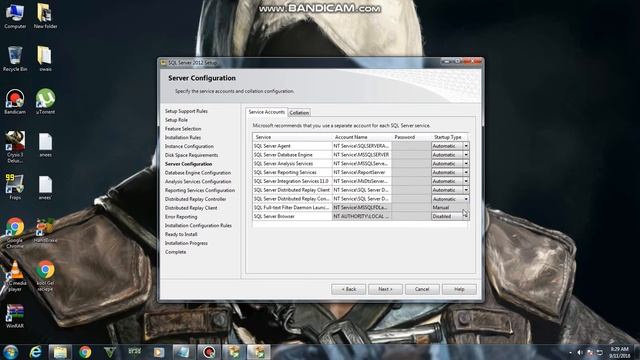
Task: Open Integration Services 11.0 startup type dropdown
Action: coord(466,181)
